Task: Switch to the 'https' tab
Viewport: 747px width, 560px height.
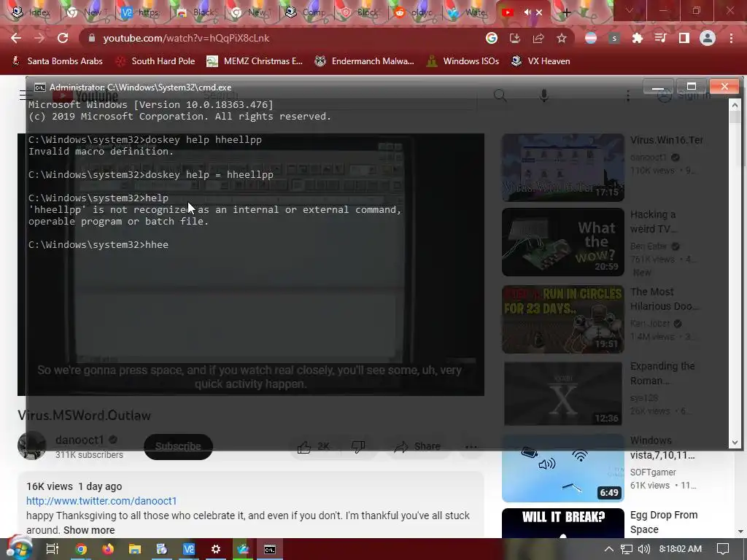Action: click(x=141, y=12)
